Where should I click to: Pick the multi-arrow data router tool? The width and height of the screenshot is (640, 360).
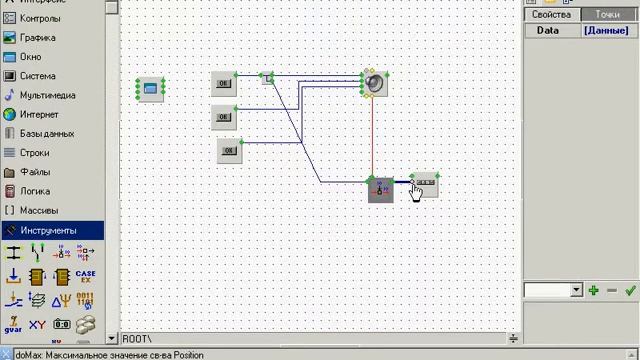(x=85, y=253)
